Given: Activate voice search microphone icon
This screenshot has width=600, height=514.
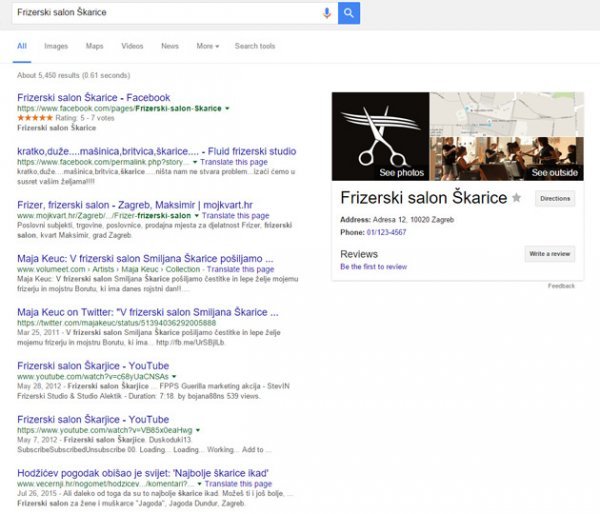Looking at the screenshot, I should (x=327, y=13).
